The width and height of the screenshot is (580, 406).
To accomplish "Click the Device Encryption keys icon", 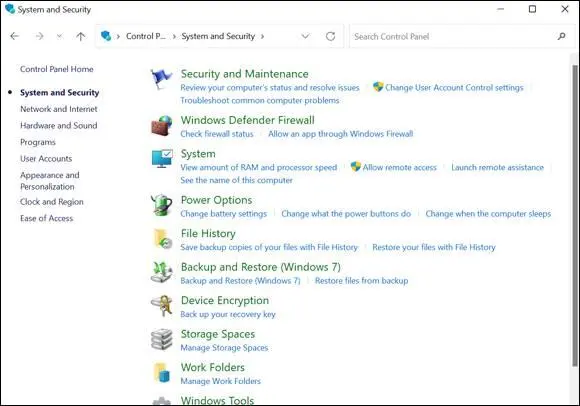I will [162, 305].
